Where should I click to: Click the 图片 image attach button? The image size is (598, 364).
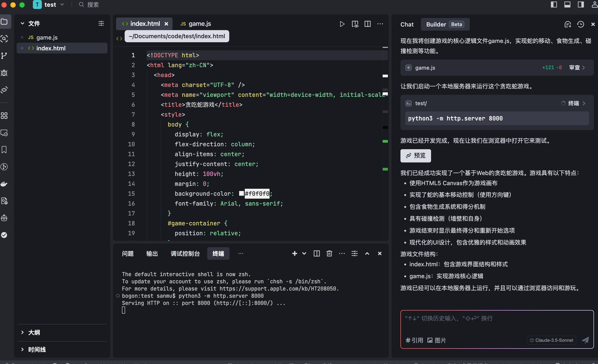(437, 340)
